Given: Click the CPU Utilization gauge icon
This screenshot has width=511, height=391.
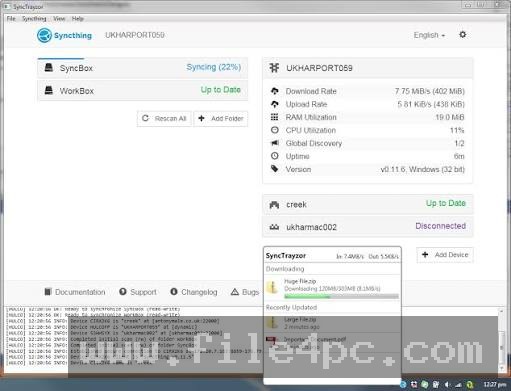Looking at the screenshot, I should tap(274, 130).
